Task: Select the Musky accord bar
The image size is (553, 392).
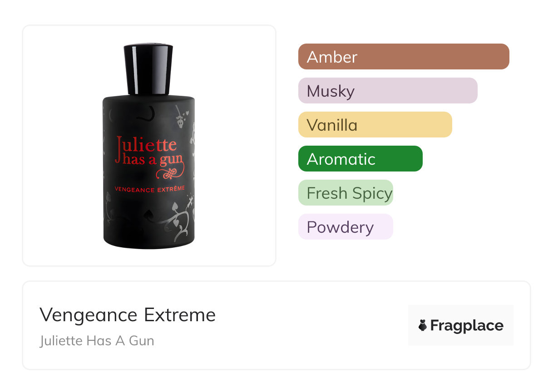Action: point(388,91)
